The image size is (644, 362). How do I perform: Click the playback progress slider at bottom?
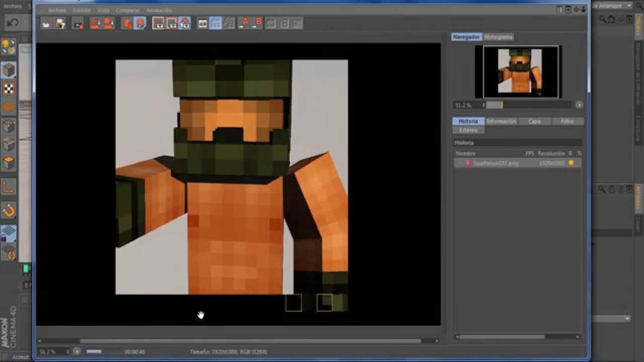pos(103,351)
